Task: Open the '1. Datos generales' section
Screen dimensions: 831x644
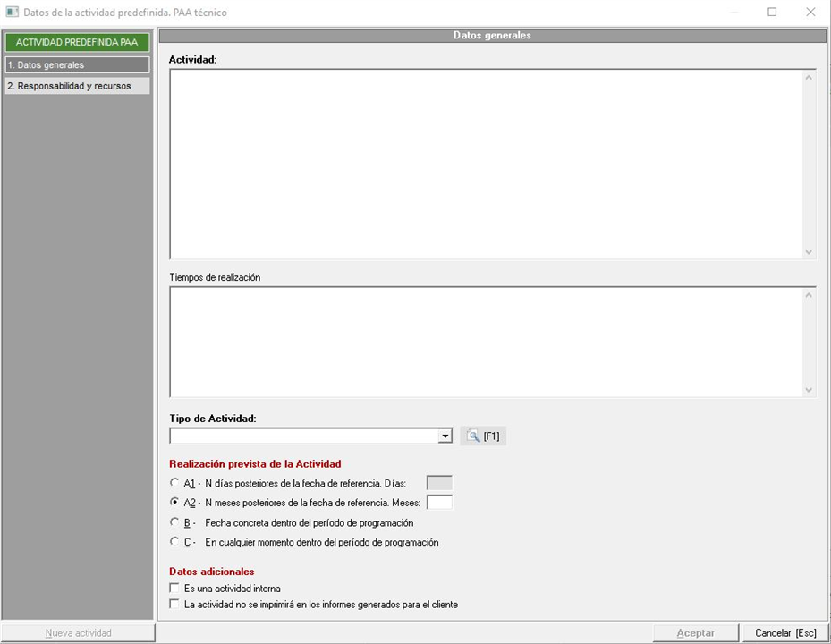Action: [x=78, y=64]
